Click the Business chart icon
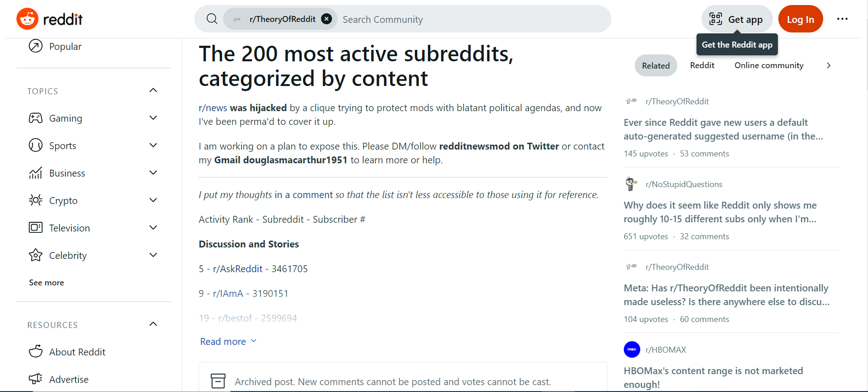The image size is (868, 392). click(35, 172)
